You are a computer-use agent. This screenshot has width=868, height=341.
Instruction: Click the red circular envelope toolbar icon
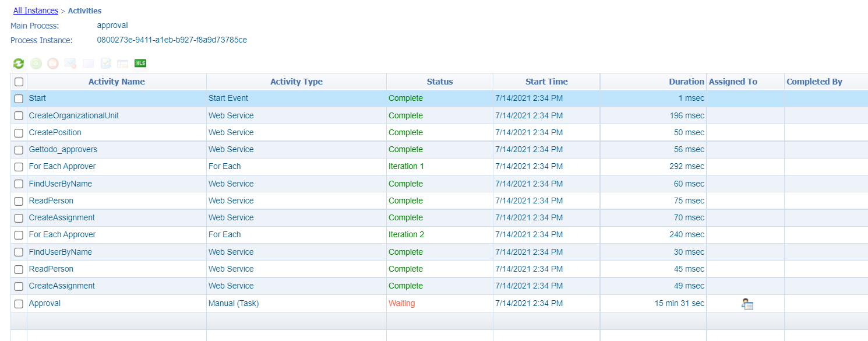(x=53, y=64)
